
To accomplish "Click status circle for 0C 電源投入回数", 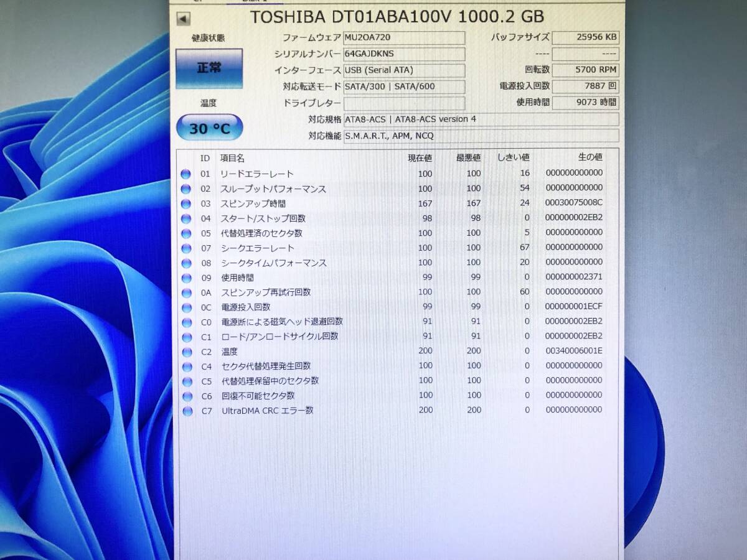I will point(186,307).
